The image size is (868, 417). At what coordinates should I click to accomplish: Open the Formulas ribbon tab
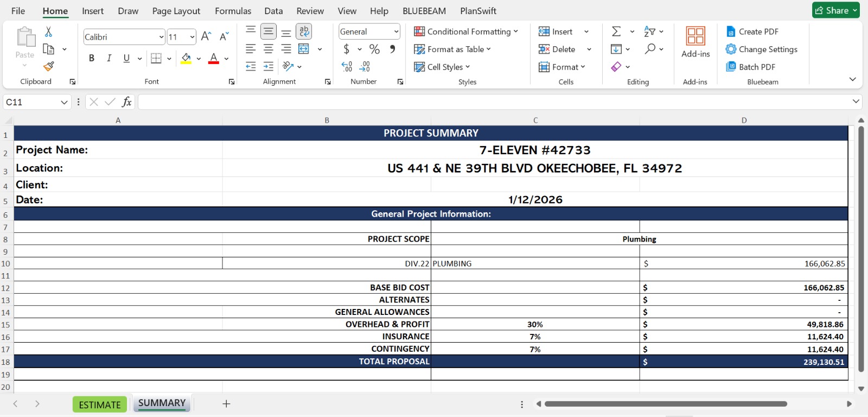tap(233, 11)
